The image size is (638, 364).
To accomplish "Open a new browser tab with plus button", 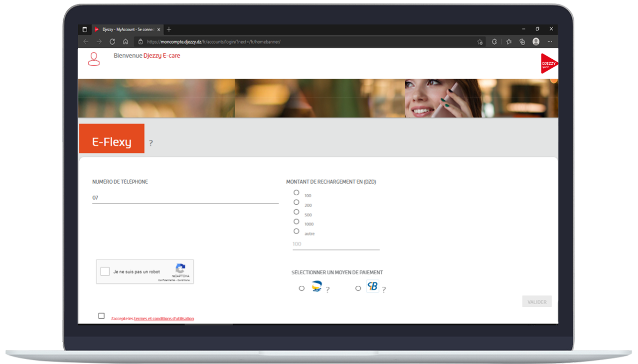I will [x=169, y=29].
